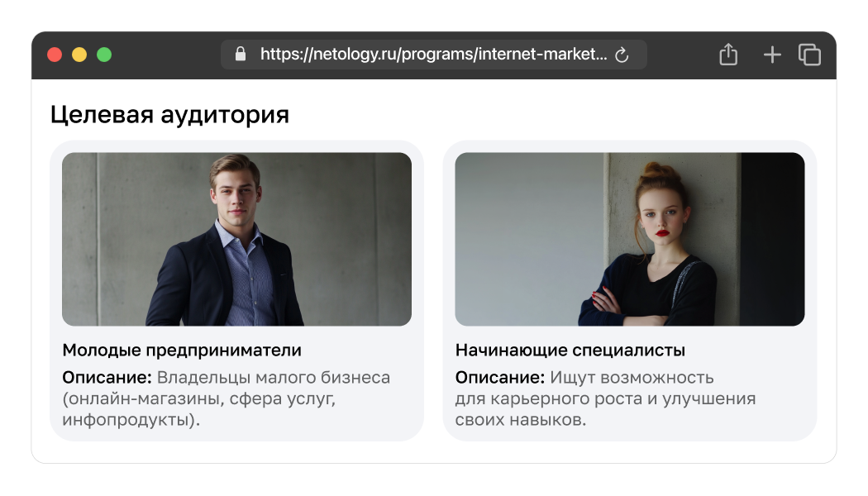Click Описание label in specialists card
The height and width of the screenshot is (496, 868).
coord(500,378)
